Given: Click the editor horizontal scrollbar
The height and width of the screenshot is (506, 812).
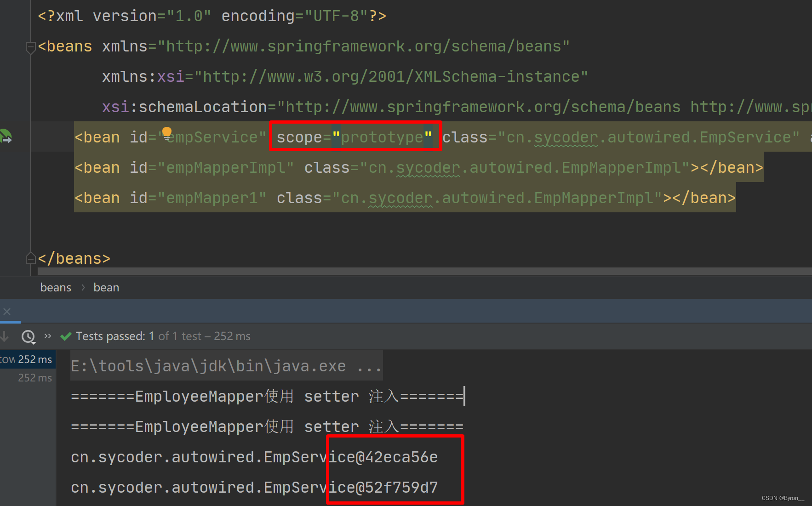Looking at the screenshot, I should [x=425, y=271].
